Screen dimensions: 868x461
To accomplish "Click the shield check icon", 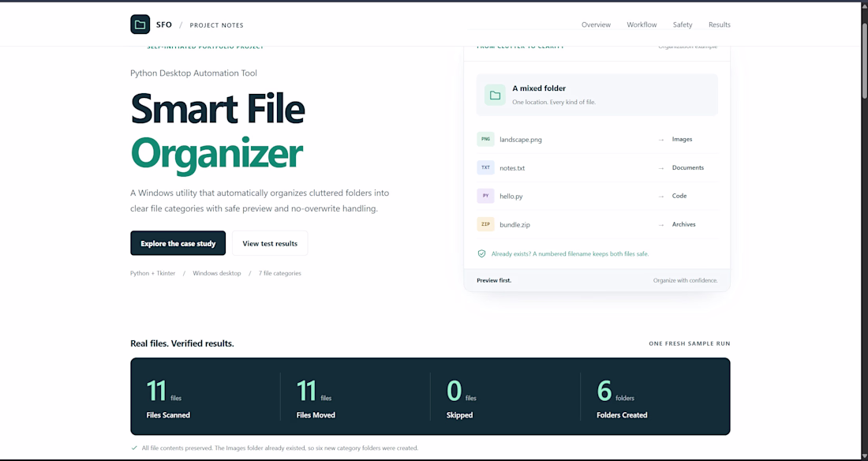I will (481, 253).
